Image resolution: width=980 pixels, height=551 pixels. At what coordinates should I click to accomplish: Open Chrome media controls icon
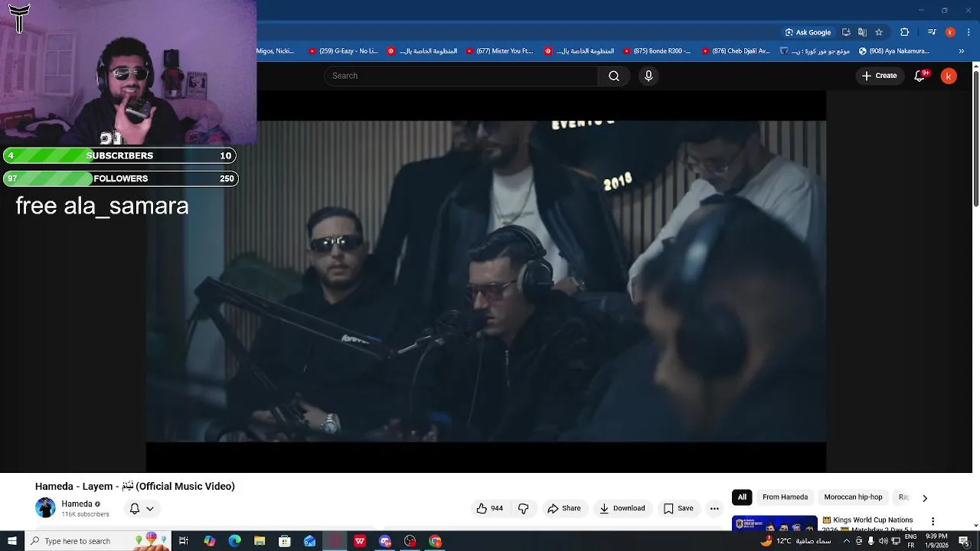(x=932, y=32)
